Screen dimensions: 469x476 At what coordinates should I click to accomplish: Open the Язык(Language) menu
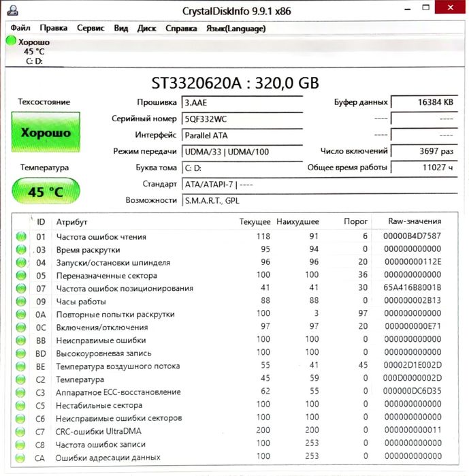click(x=236, y=29)
